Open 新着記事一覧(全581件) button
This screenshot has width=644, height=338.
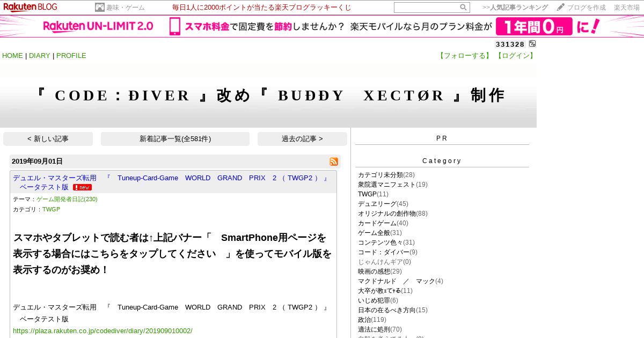[x=175, y=139]
